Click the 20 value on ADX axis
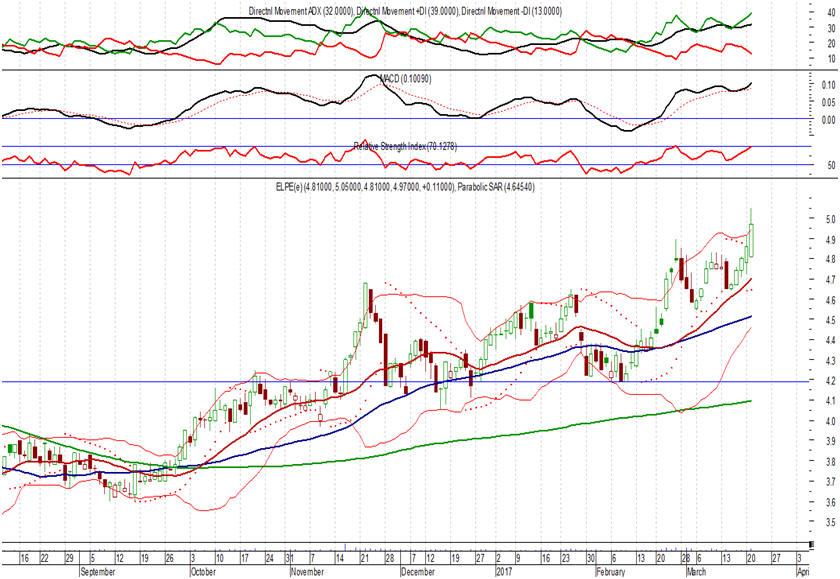840x579 pixels. click(x=831, y=43)
